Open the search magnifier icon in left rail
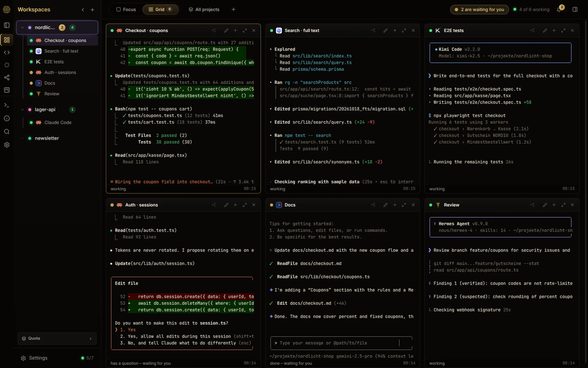 pyautogui.click(x=7, y=132)
